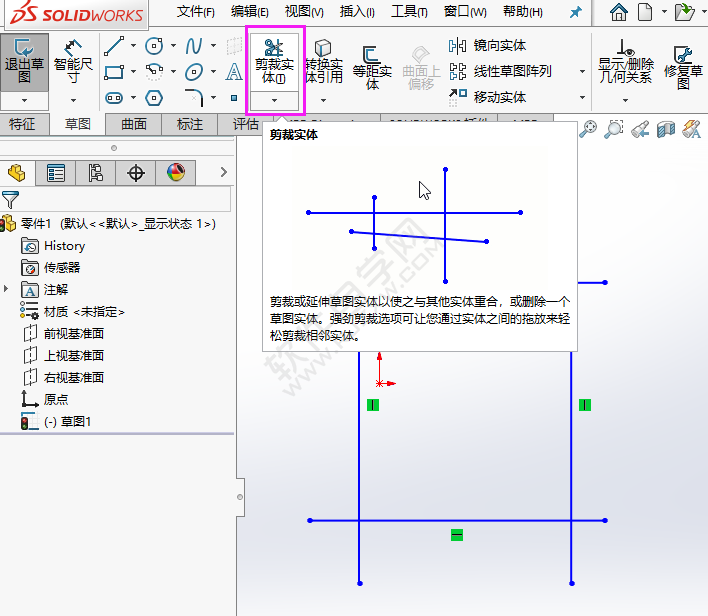Click the Previous View icon
708x616 pixels.
click(x=640, y=129)
